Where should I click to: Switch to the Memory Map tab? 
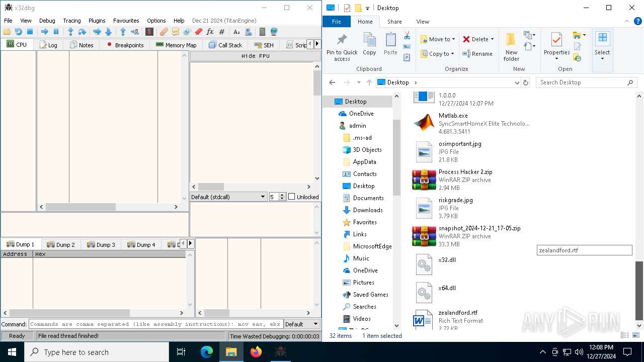[176, 45]
